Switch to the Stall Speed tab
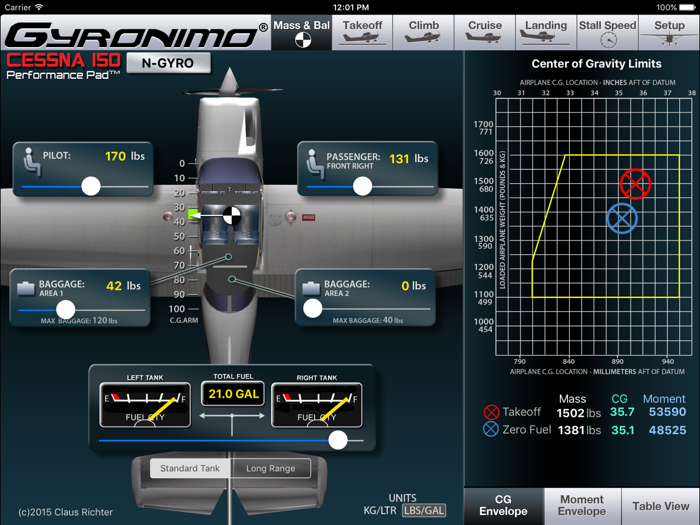The image size is (700, 525). 607,33
